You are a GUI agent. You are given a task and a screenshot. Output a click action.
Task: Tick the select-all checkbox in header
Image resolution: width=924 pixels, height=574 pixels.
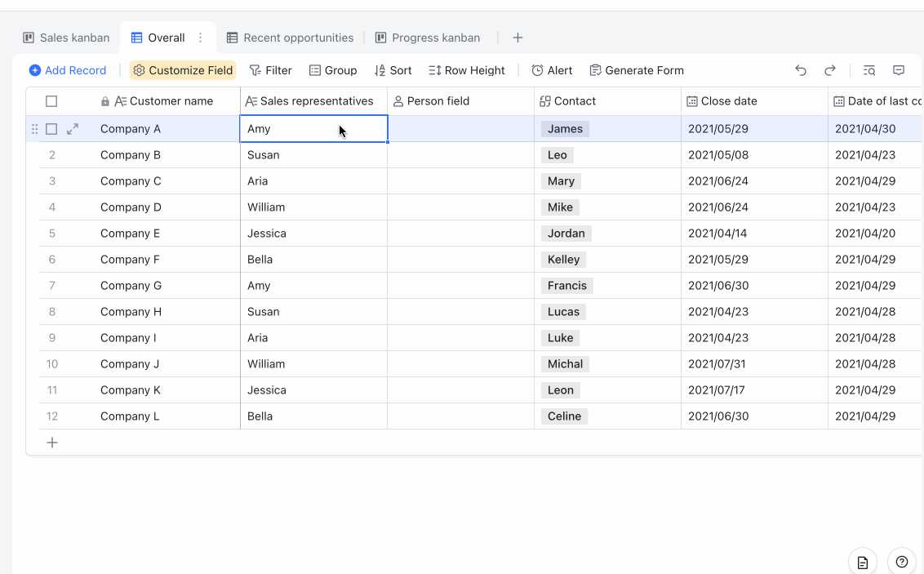tap(51, 101)
